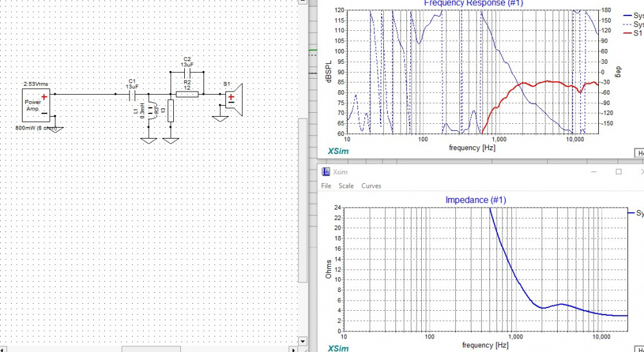Click the XSim logo in impedance graph
Screen dimensions: 644x352
[x=338, y=347]
